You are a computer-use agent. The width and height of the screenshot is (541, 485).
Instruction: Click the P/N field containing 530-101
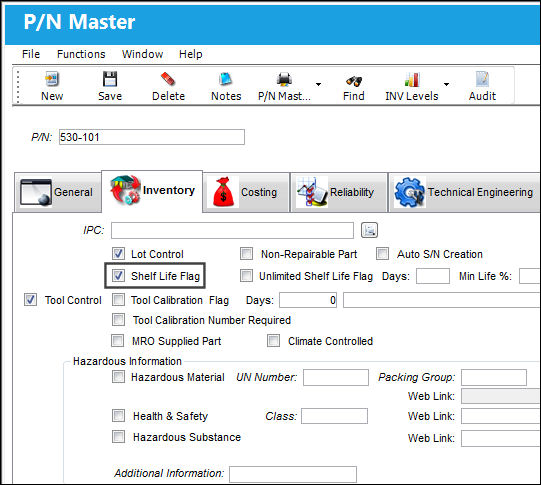[x=152, y=137]
